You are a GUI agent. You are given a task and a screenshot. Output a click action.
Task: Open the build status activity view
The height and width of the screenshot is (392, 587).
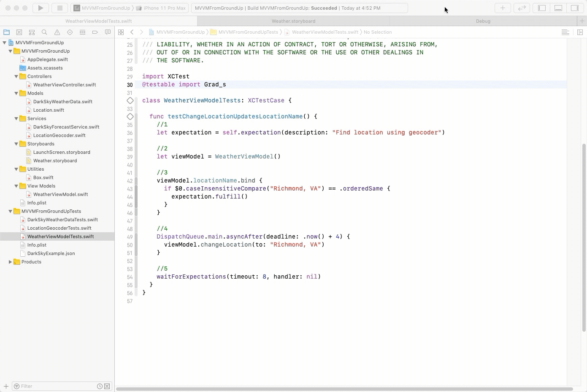click(x=300, y=8)
